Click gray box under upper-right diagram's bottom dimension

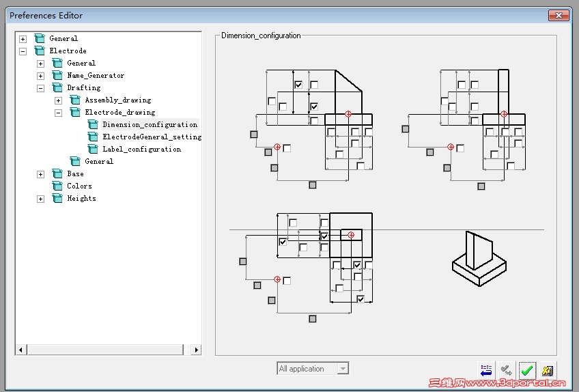point(481,186)
